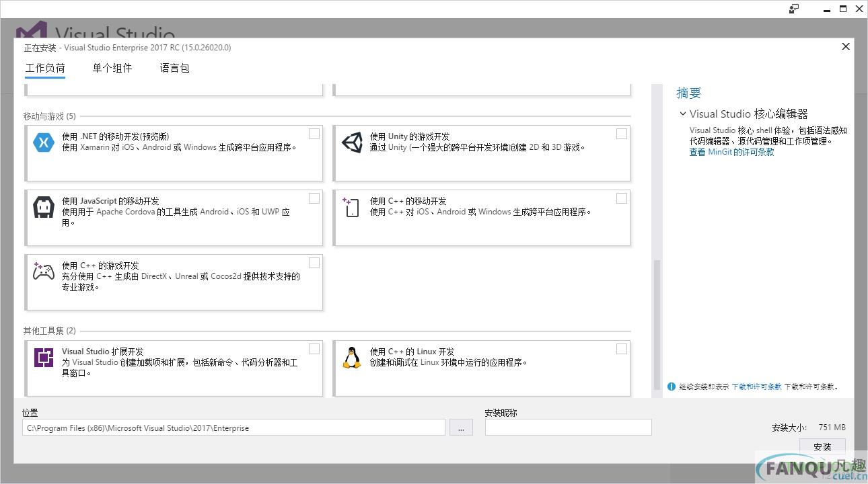The height and width of the screenshot is (484, 868).
Task: Click the Visual Studio extension development icon
Action: [x=44, y=358]
